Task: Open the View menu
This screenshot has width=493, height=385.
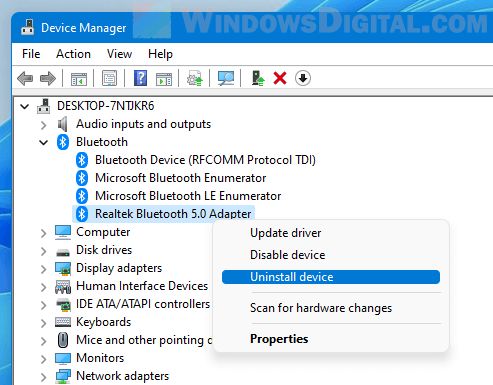Action: click(119, 54)
